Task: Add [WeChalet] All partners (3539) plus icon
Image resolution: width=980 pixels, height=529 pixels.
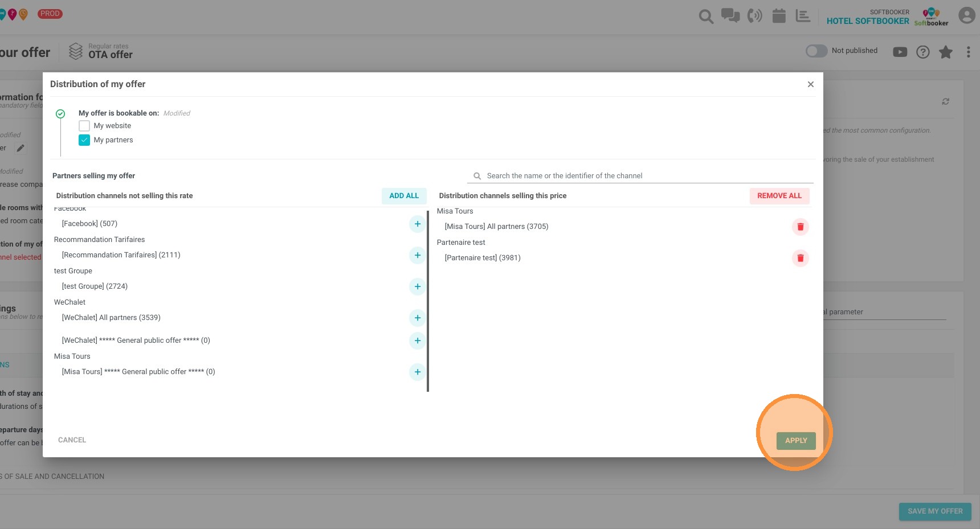Action: click(x=418, y=318)
